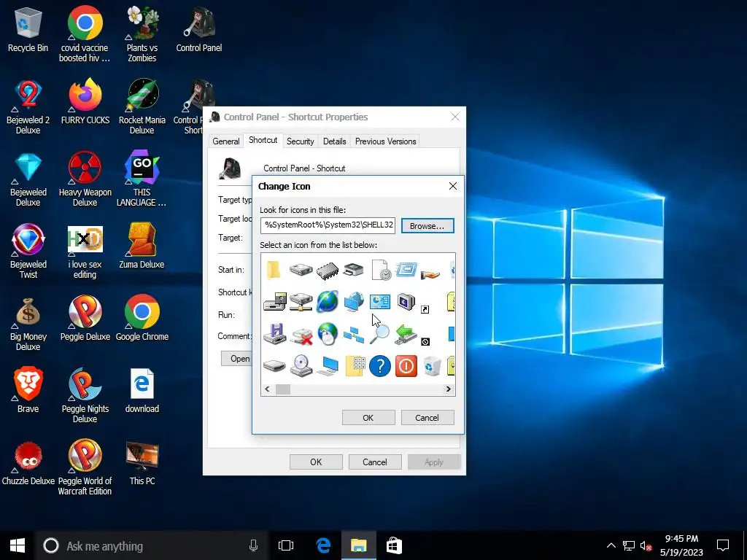Click Cancel in Shortcut Properties window
The image size is (747, 560).
point(375,462)
